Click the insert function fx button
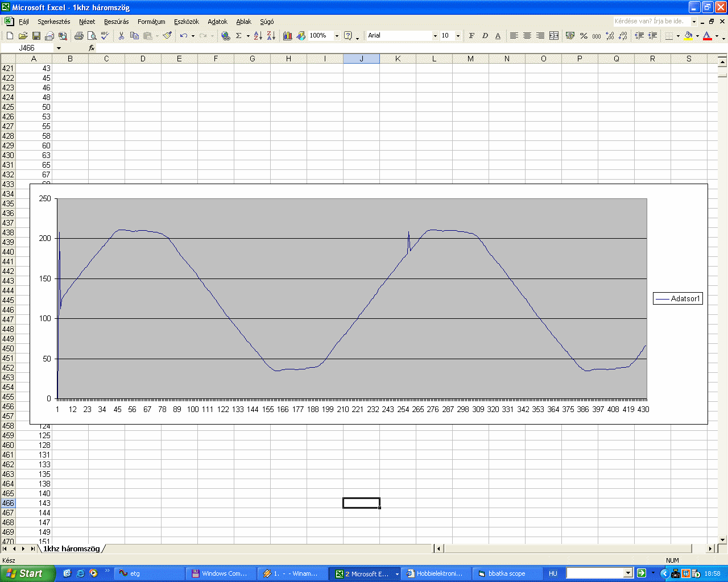This screenshot has height=582, width=728. 92,48
